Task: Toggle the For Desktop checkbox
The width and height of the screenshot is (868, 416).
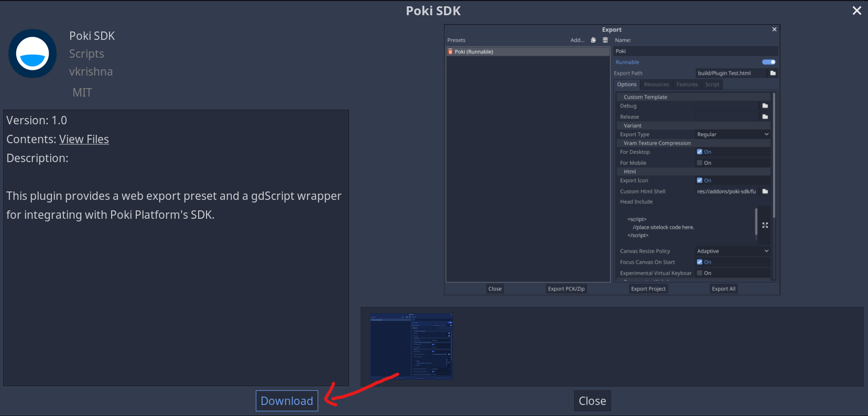Action: [x=699, y=152]
